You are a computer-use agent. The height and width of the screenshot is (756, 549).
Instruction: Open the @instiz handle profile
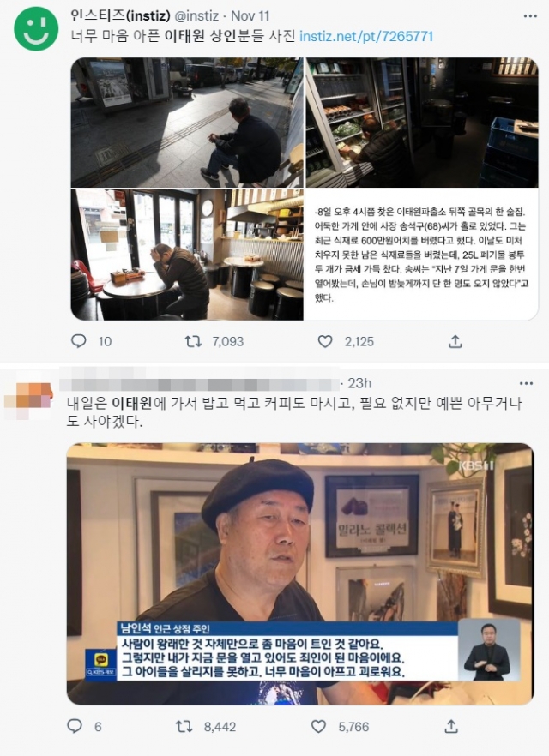pyautogui.click(x=196, y=15)
